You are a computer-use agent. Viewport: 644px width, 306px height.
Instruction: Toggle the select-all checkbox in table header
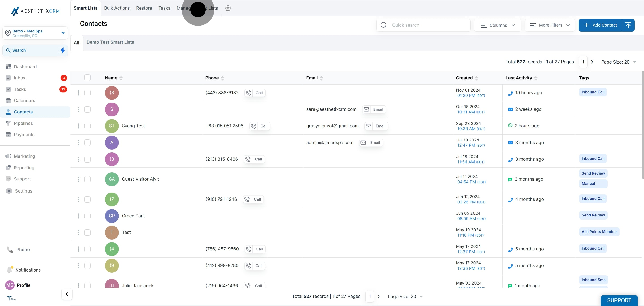click(87, 78)
